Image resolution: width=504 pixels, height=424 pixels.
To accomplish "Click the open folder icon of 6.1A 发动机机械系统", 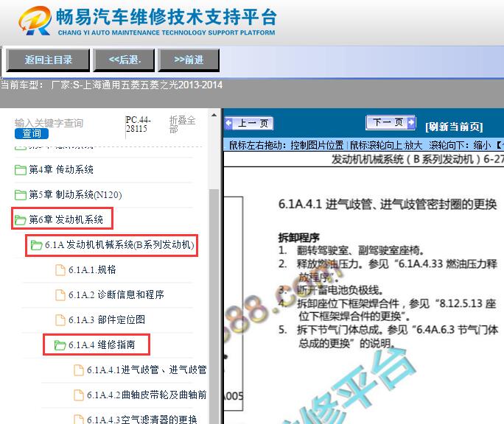I will [x=36, y=245].
